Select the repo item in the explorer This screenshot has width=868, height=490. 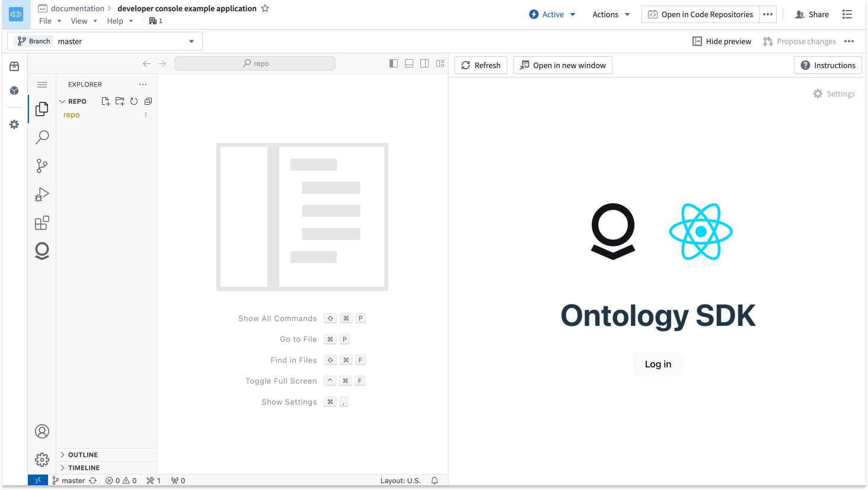107,115
